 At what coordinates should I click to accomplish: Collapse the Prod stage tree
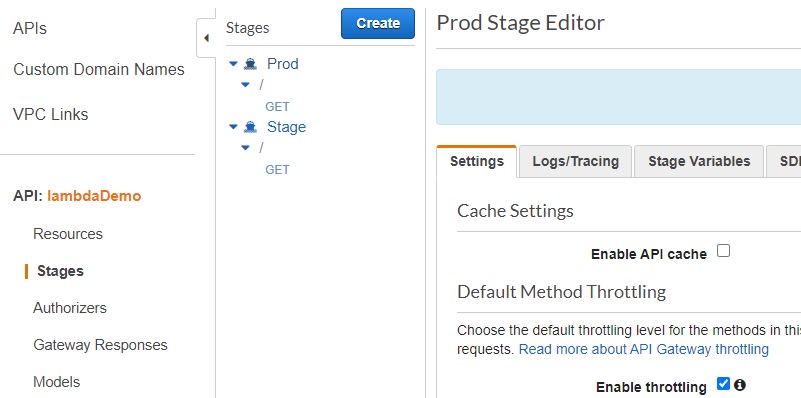click(233, 64)
